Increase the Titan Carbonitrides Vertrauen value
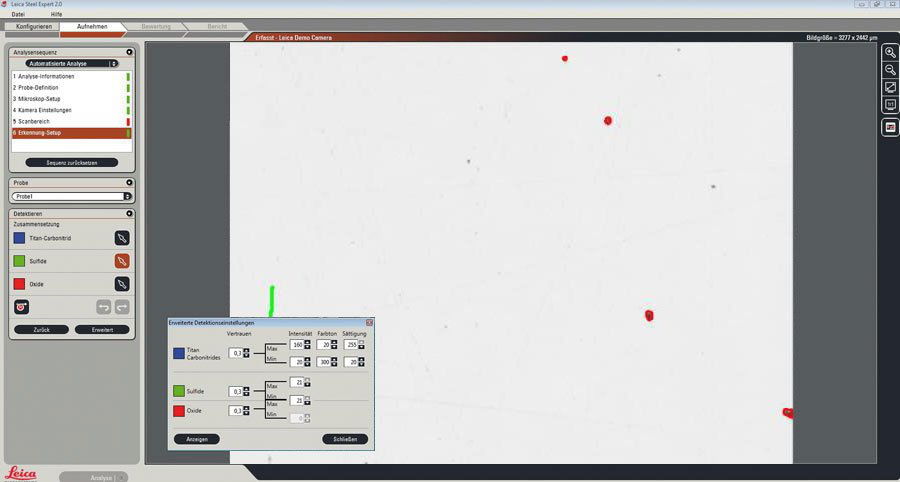Image resolution: width=900 pixels, height=482 pixels. pos(246,350)
